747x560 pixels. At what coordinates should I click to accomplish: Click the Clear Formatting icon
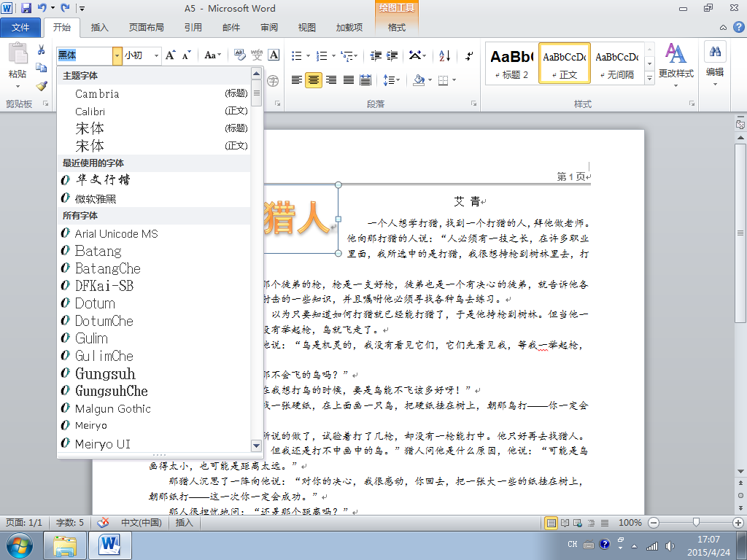239,55
